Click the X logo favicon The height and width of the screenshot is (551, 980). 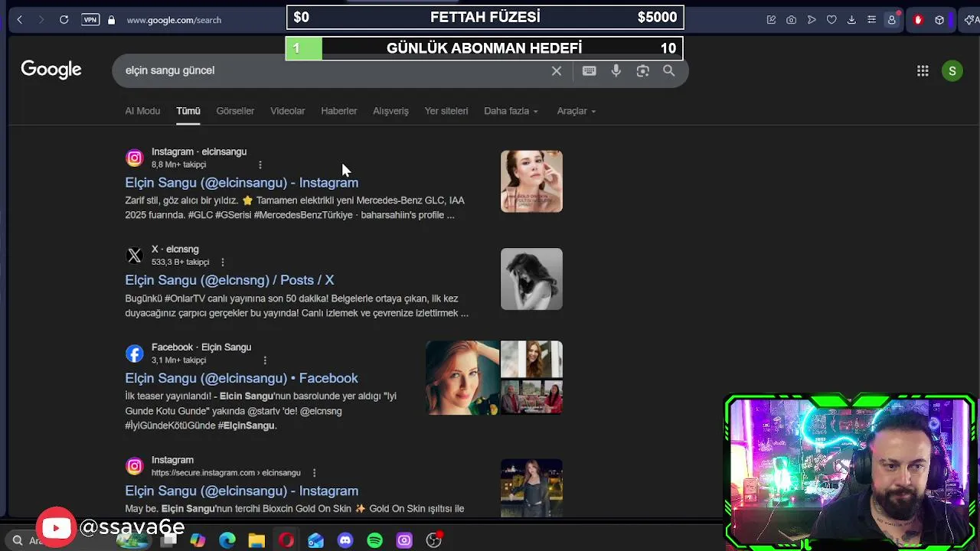135,256
